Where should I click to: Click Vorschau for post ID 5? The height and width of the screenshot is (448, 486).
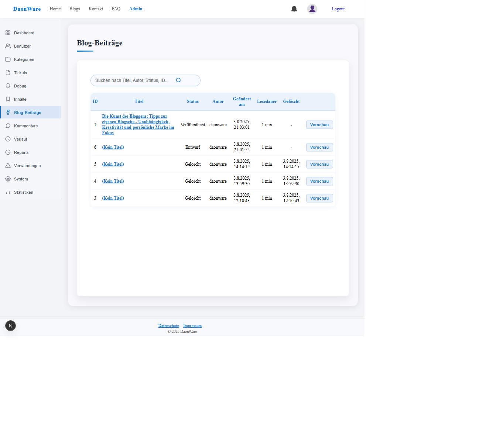click(x=319, y=164)
